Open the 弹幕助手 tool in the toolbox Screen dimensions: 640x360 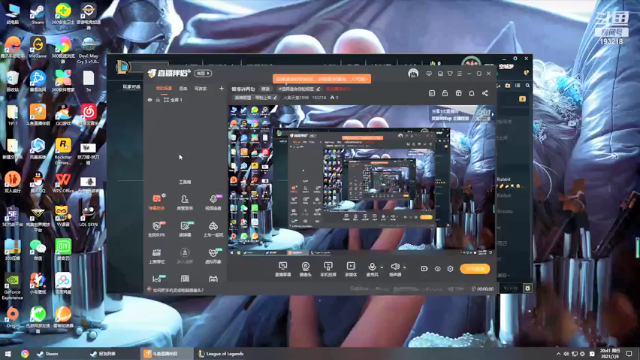pos(157,202)
